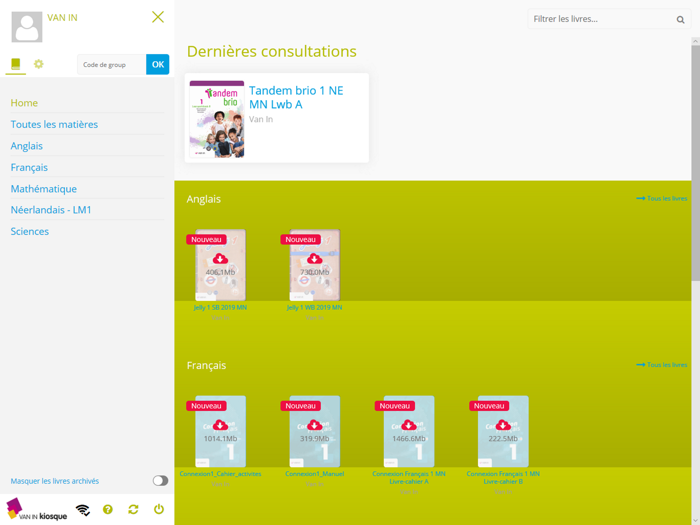The height and width of the screenshot is (525, 700).
Task: Click Connexion Français 1 MN Livre-cahier B title
Action: (503, 478)
